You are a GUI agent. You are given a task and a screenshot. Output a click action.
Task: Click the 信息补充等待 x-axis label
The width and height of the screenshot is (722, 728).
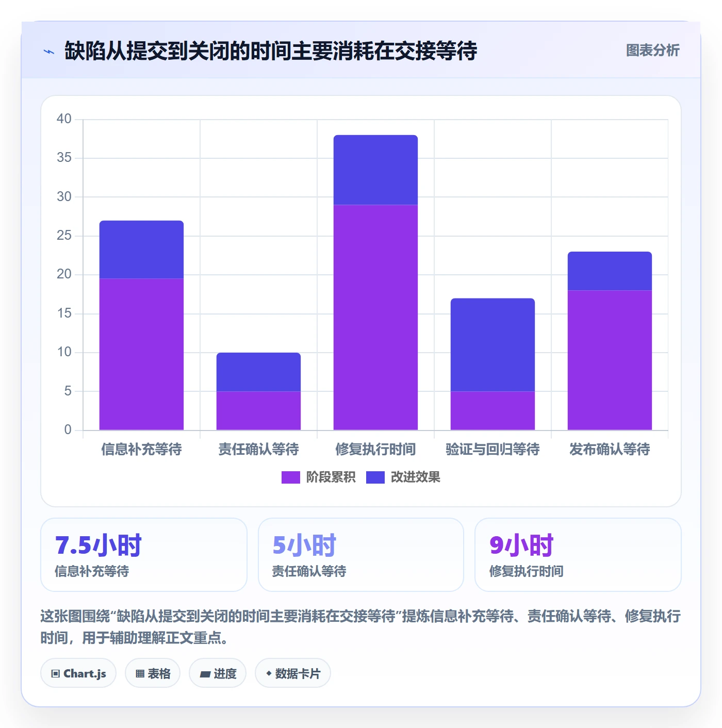click(x=141, y=450)
